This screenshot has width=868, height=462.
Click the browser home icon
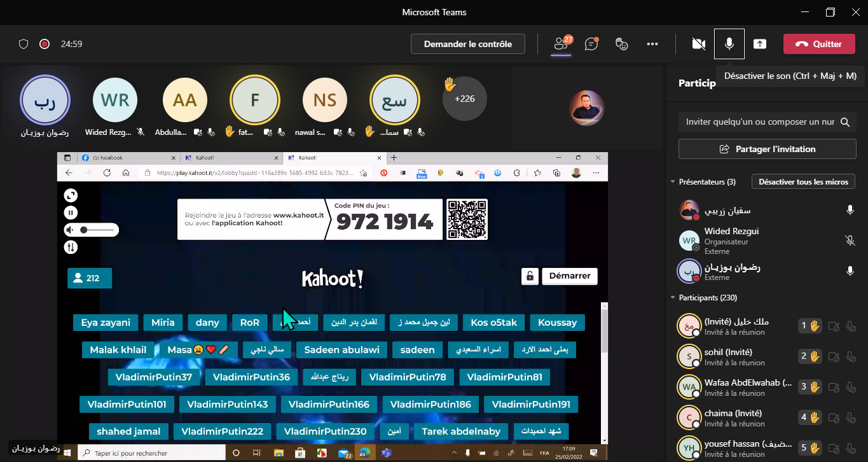click(x=126, y=172)
